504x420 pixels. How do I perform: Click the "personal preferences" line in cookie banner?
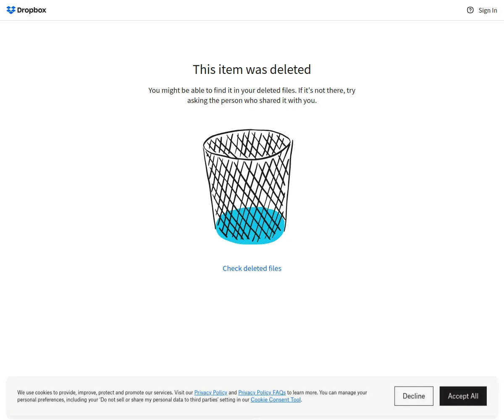pyautogui.click(x=105, y=400)
